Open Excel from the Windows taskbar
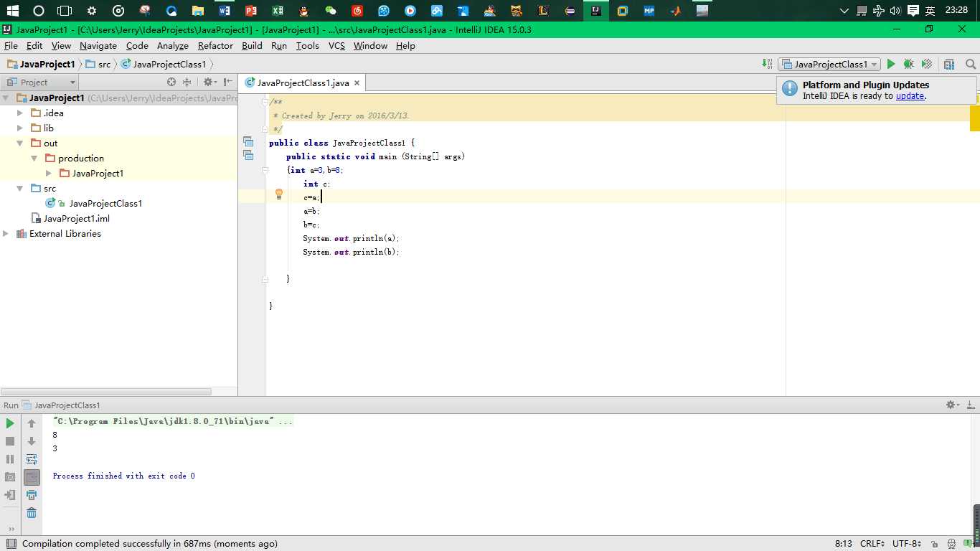 coord(277,11)
